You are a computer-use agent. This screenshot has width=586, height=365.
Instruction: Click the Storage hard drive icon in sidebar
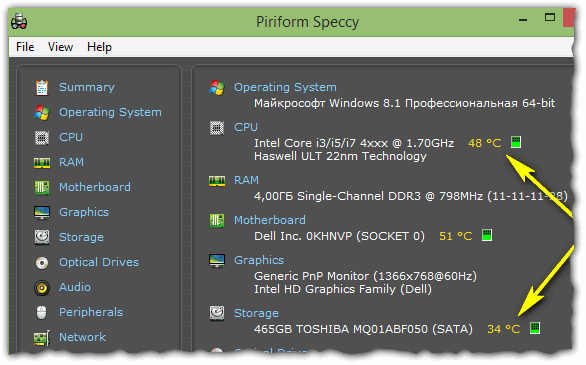pyautogui.click(x=42, y=237)
